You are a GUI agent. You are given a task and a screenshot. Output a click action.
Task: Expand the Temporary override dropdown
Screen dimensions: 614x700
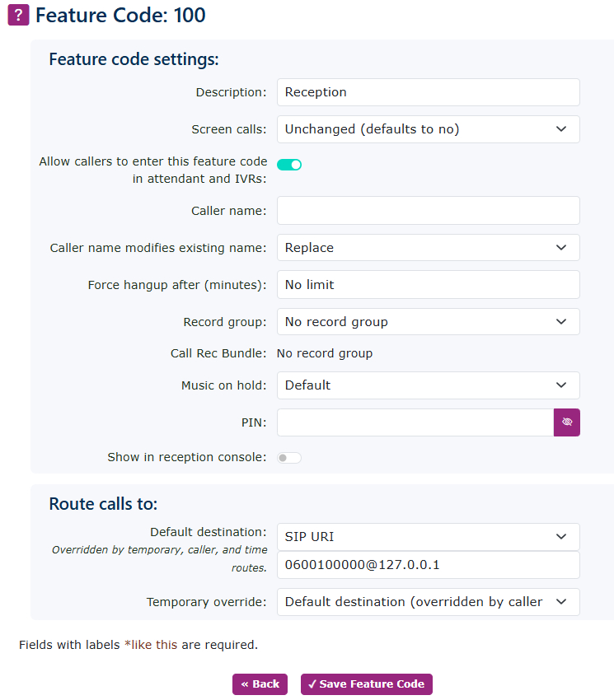[x=428, y=602]
